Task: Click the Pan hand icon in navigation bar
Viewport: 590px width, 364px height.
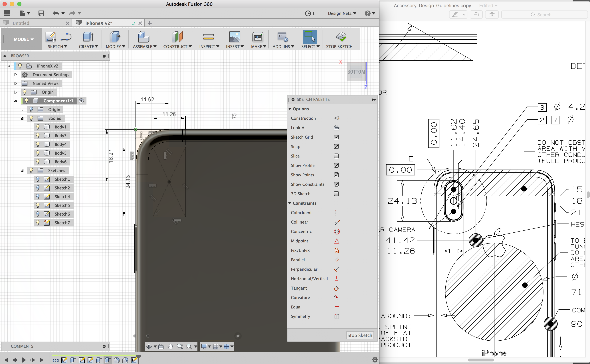Action: click(x=170, y=346)
